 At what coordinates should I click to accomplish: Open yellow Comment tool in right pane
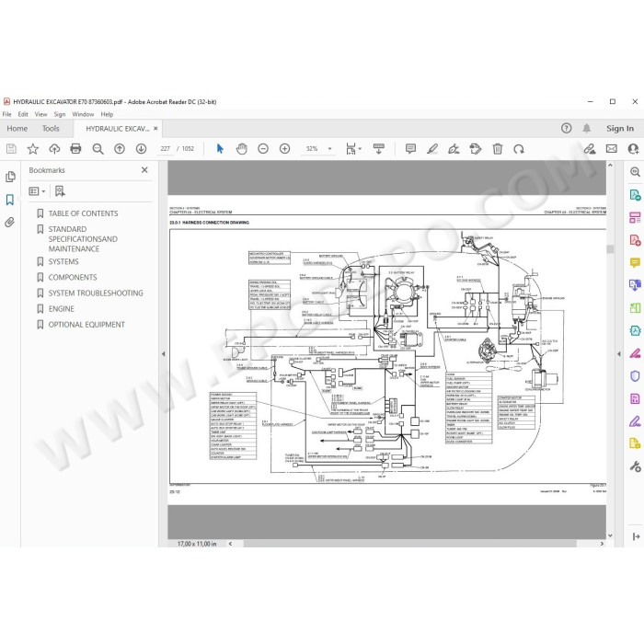(635, 262)
